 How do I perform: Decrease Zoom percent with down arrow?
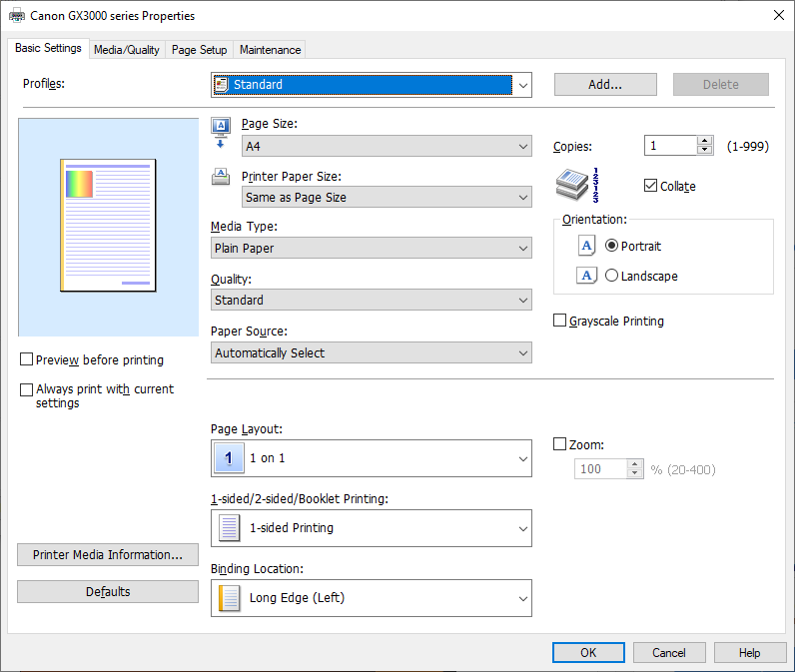635,473
